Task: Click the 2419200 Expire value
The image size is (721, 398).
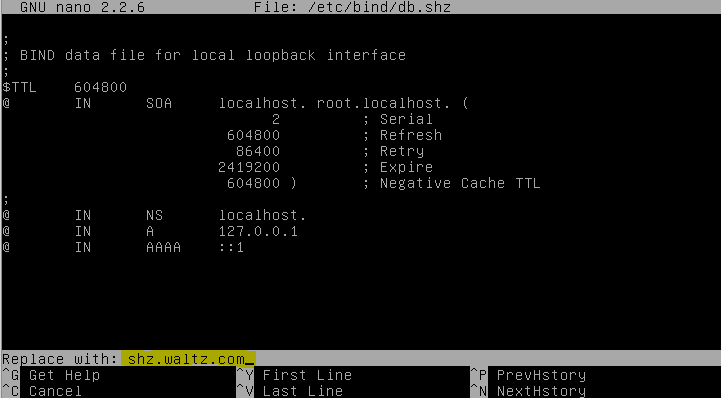Action: tap(249, 167)
